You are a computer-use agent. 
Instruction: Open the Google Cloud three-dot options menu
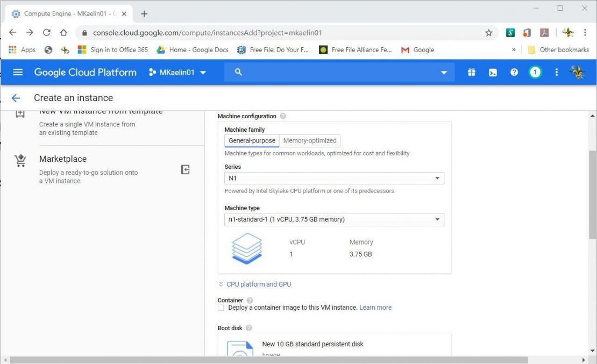click(556, 72)
